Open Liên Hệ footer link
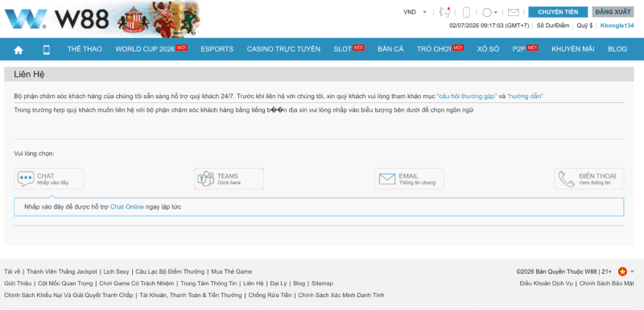644x310 pixels. pos(254,283)
